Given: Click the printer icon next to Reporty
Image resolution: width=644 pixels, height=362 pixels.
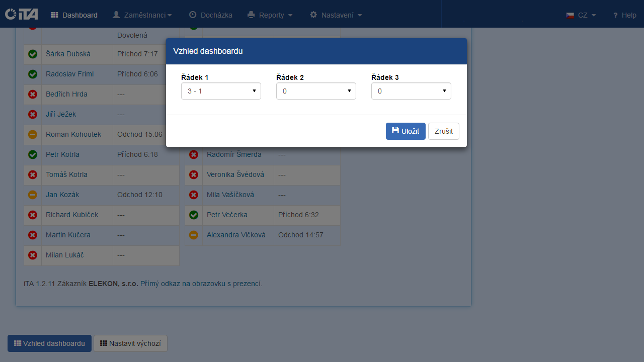Looking at the screenshot, I should pyautogui.click(x=251, y=15).
